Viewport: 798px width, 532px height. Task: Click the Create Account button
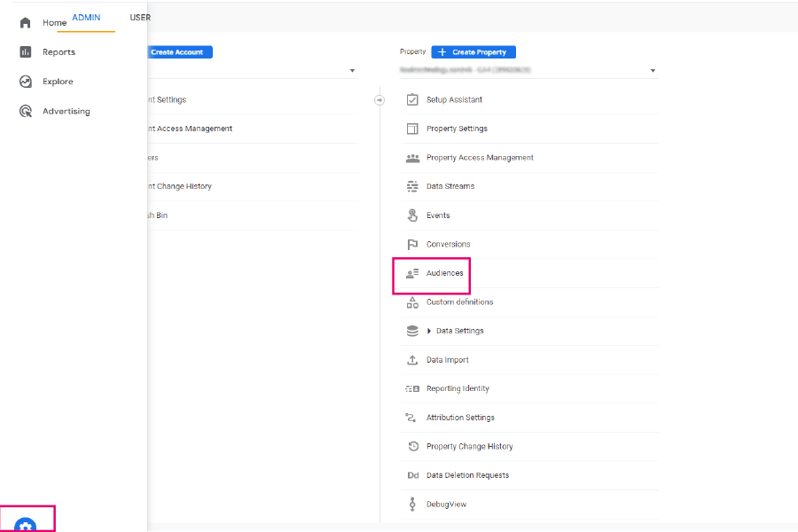[180, 52]
